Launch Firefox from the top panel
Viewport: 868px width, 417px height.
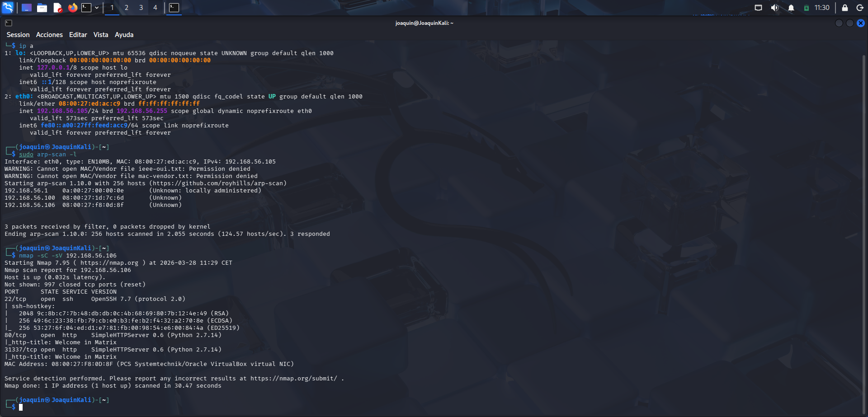pos(72,7)
